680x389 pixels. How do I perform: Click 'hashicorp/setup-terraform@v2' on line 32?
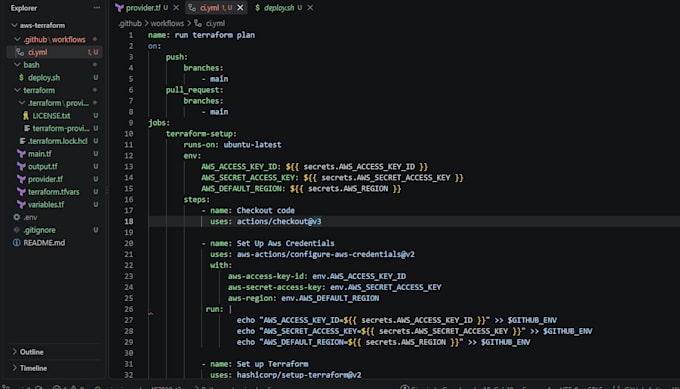click(x=299, y=375)
